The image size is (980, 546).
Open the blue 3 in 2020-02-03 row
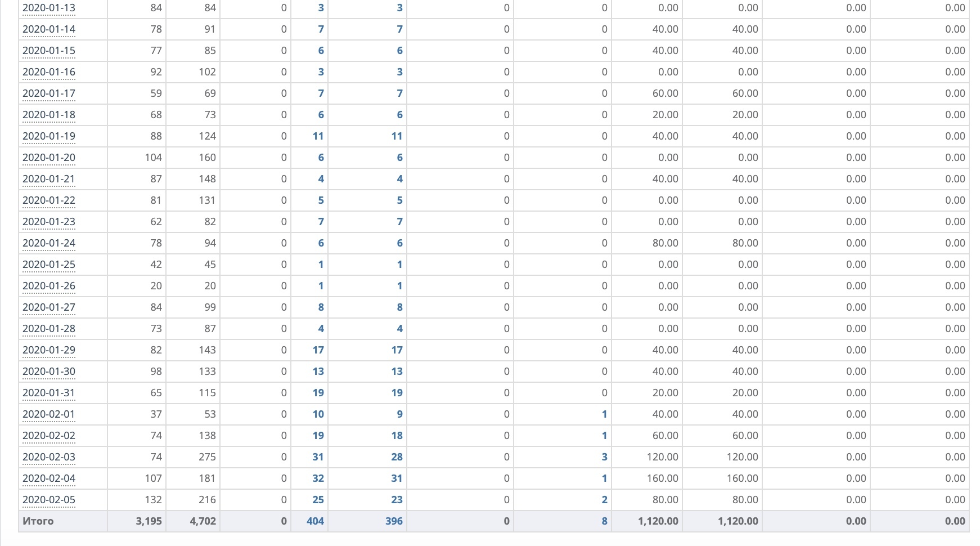[604, 457]
